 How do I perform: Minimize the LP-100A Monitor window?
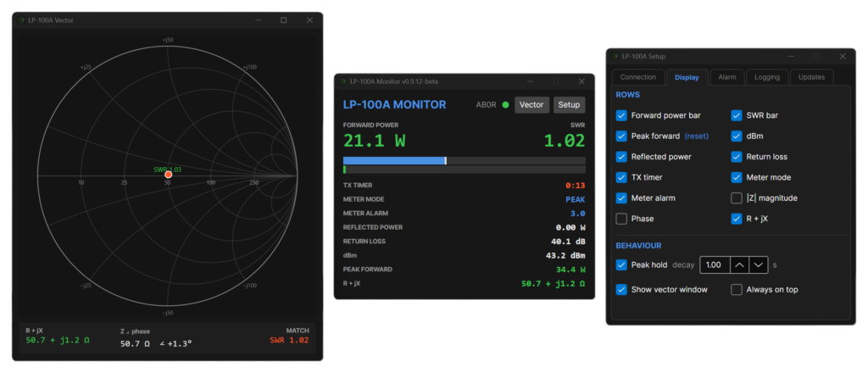tap(530, 81)
